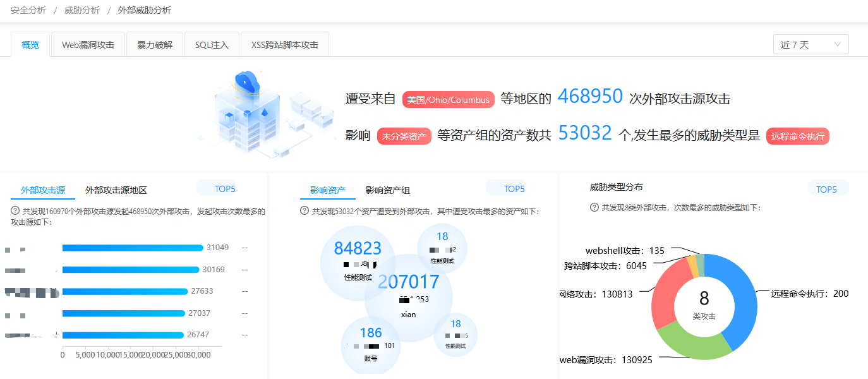
Task: Navigate to 安全分析 via breadcrumb
Action: 27,10
